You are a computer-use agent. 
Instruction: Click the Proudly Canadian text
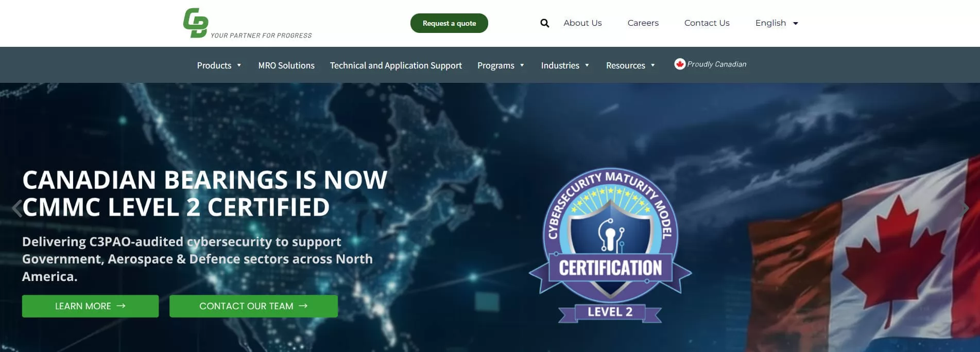point(717,64)
